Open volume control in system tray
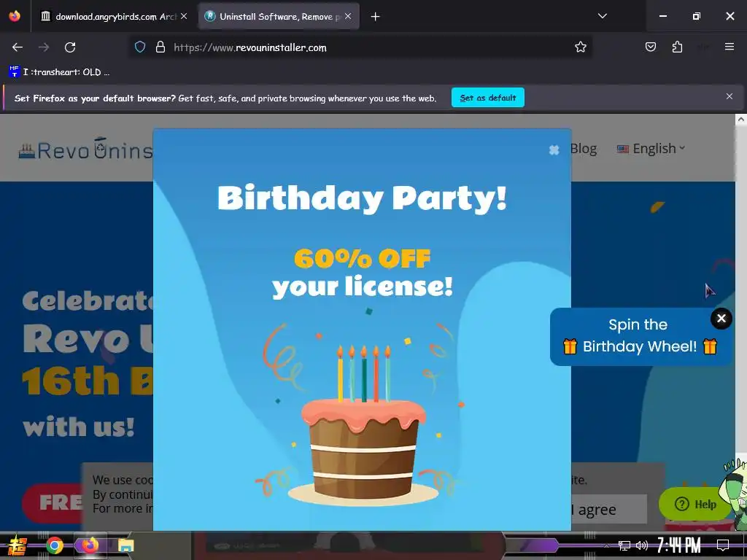This screenshot has height=560, width=747. tap(642, 545)
